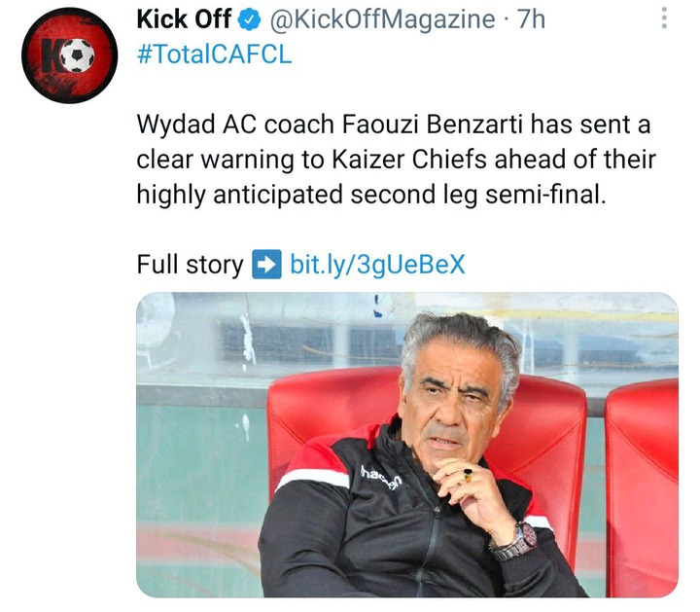Open the @KickOffMagazine handle
Viewport: 700px width, 612px height.
(x=382, y=19)
